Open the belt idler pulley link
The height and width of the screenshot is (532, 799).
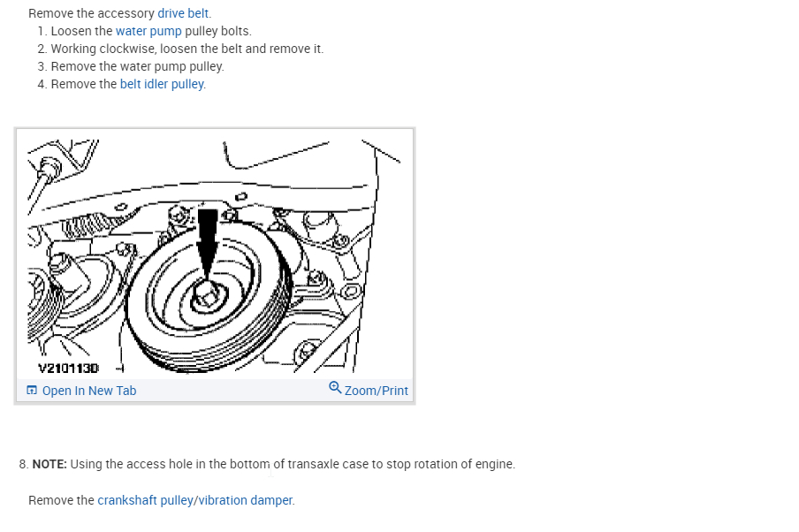coord(162,84)
